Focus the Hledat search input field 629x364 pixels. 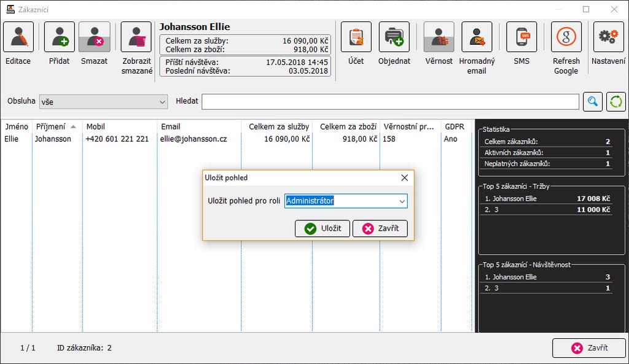390,101
